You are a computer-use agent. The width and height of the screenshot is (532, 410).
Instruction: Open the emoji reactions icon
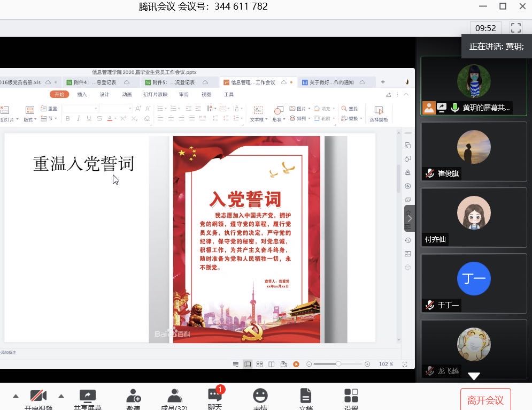point(260,397)
